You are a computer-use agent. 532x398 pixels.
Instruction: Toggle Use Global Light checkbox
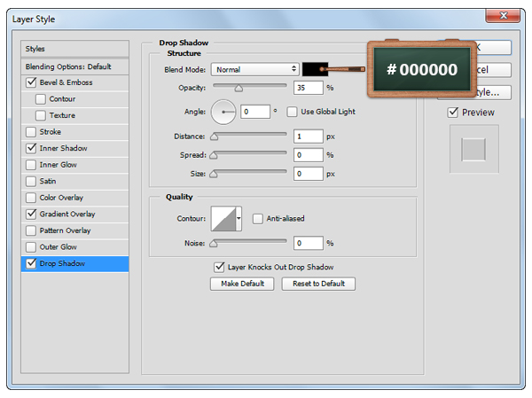[x=292, y=112]
